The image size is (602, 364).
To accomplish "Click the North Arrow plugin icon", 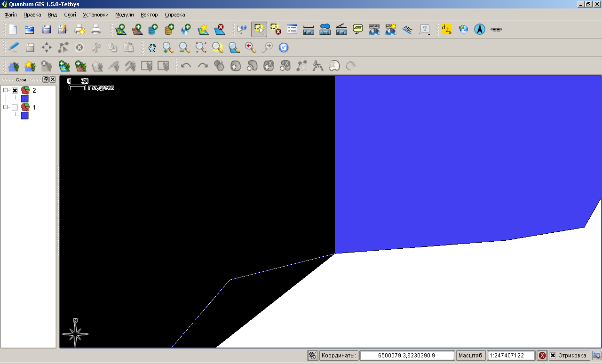I will [479, 30].
